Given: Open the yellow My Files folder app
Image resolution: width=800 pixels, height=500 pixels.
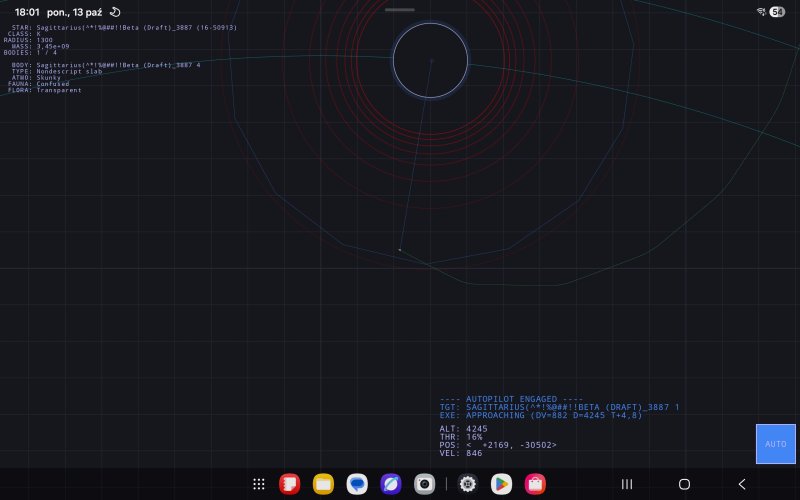Looking at the screenshot, I should pyautogui.click(x=323, y=484).
